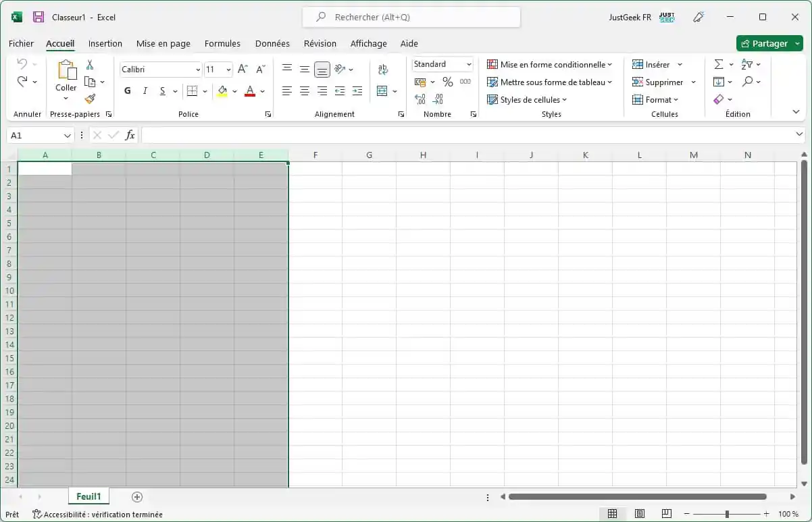The width and height of the screenshot is (812, 522).
Task: Click the increase decimal icon
Action: (420, 99)
